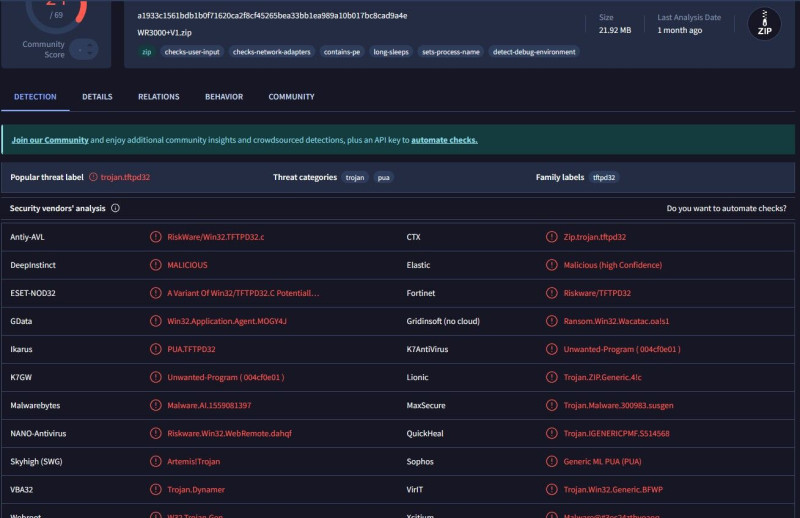Click the alert icon in Gridinsoft row

(552, 321)
